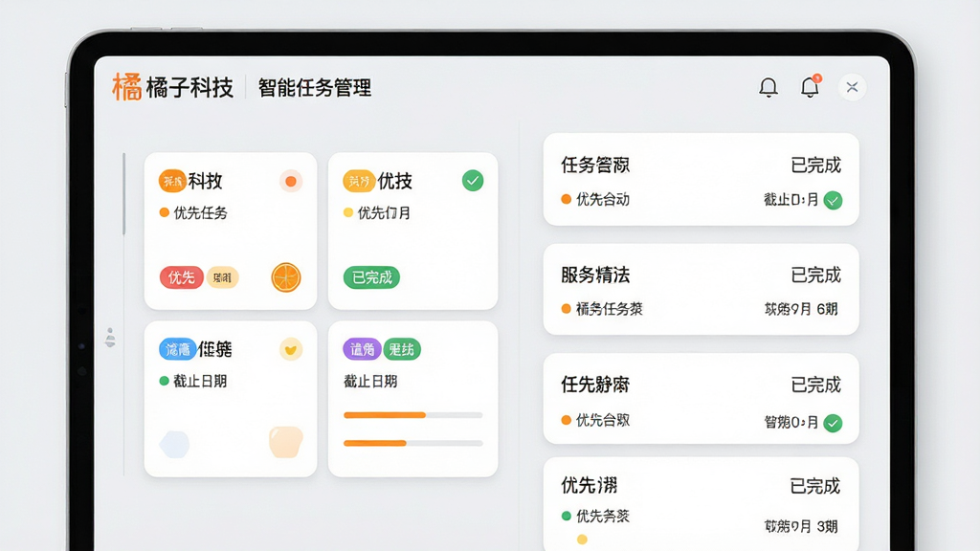The width and height of the screenshot is (980, 551).
Task: Click the small figure icon at left edge
Action: (110, 338)
